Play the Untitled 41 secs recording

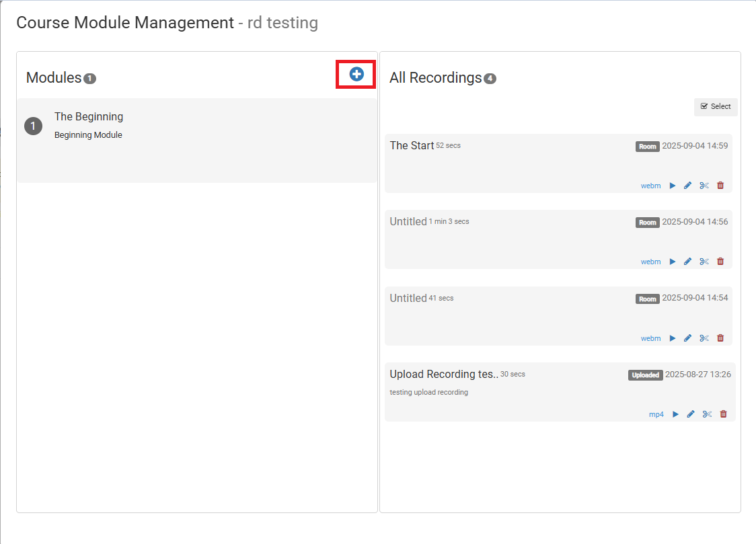[x=673, y=338]
